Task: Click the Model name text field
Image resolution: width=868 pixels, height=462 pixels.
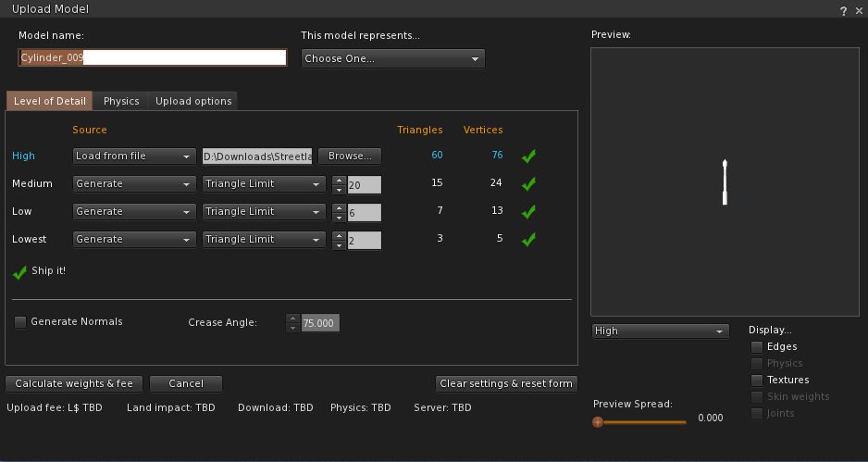Action: click(153, 57)
